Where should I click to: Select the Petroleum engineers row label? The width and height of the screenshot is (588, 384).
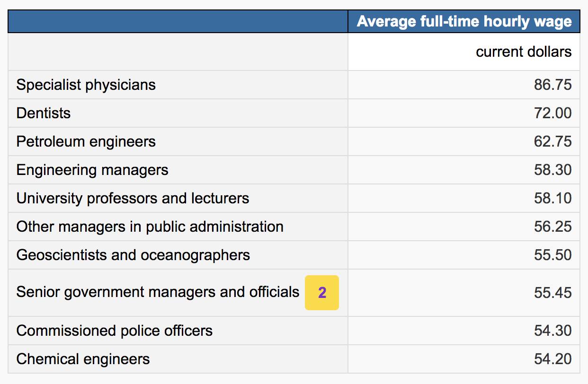click(x=86, y=142)
